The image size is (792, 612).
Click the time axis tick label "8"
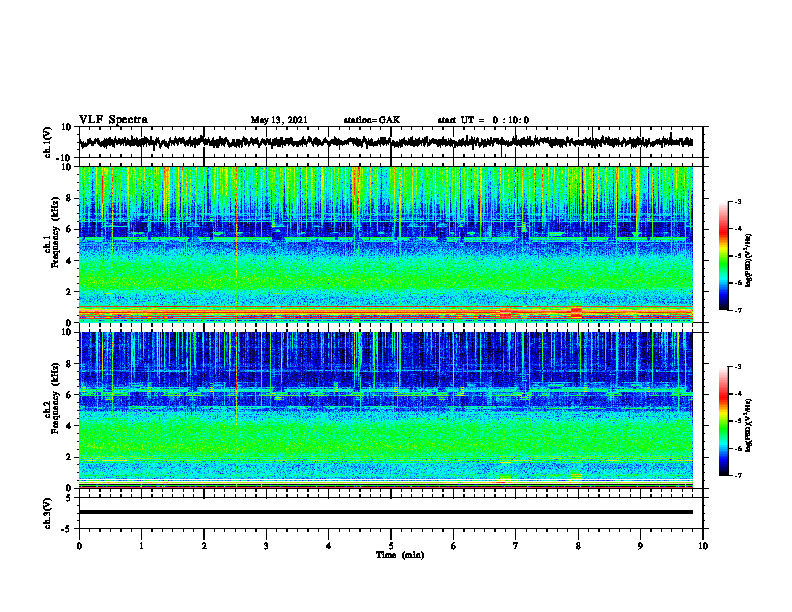578,546
